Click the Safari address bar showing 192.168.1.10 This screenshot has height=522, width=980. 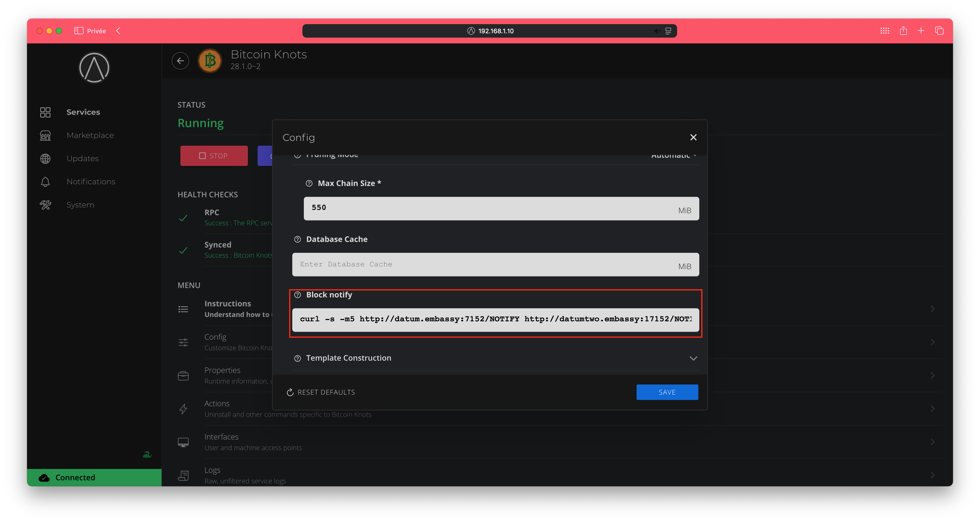click(x=489, y=31)
